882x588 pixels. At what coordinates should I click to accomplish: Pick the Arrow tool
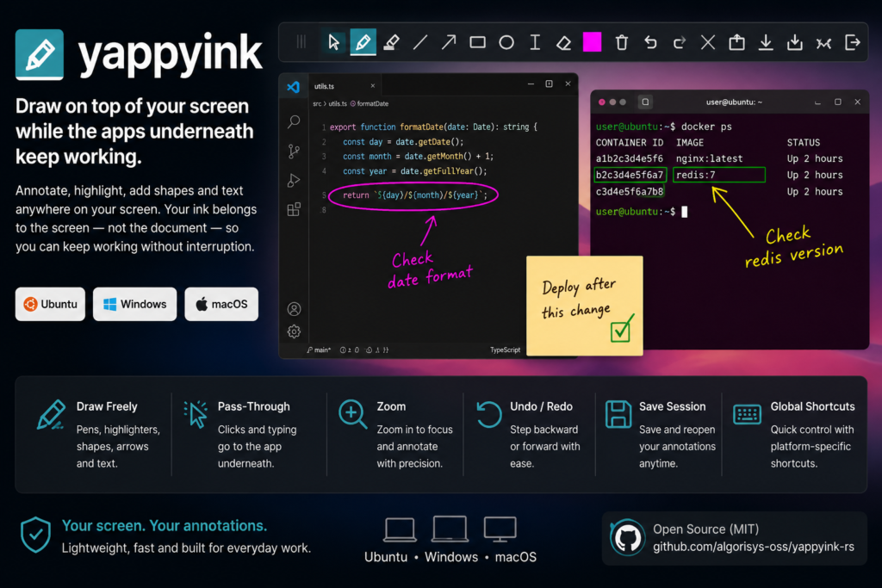[449, 42]
